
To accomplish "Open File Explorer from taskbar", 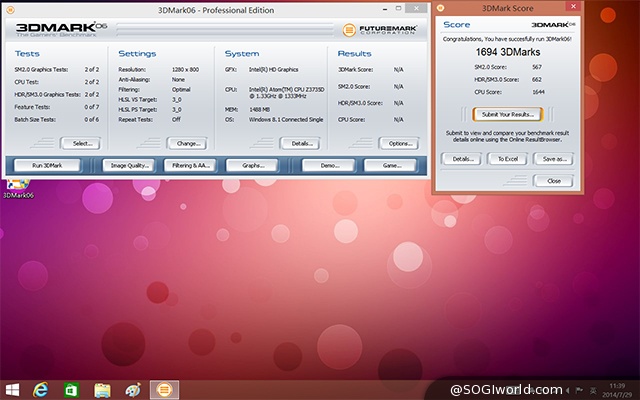I will (102, 390).
